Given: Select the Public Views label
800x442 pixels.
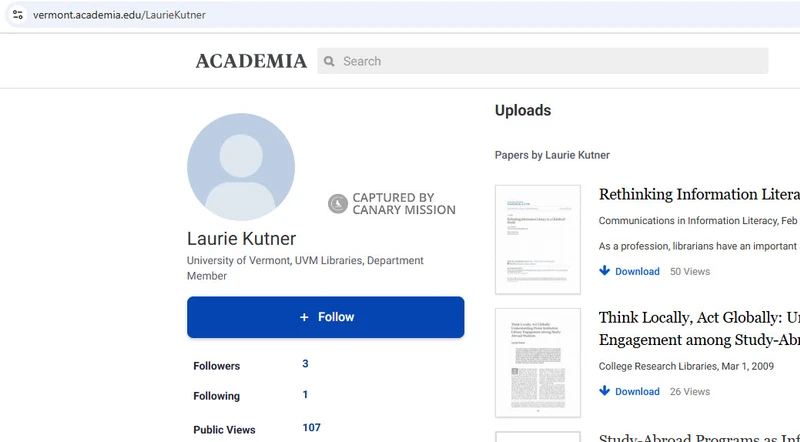Looking at the screenshot, I should coord(224,430).
